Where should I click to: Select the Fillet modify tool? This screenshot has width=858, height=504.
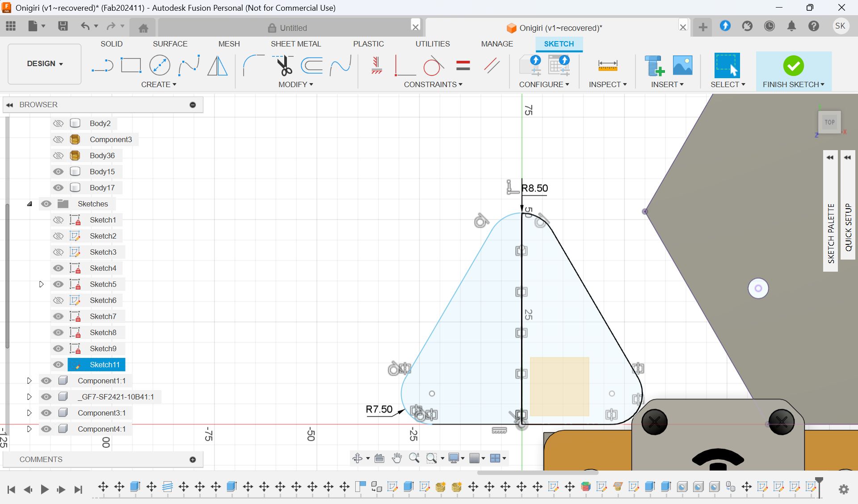253,66
